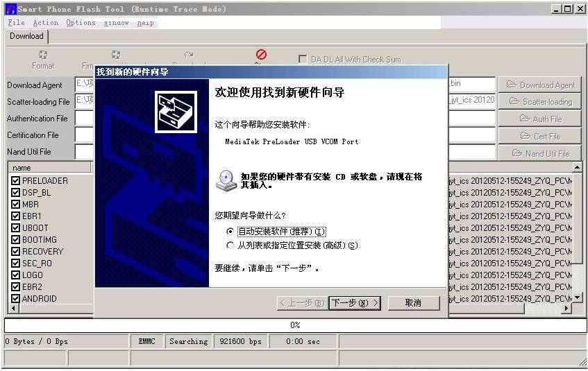Open the File menu

[17, 22]
